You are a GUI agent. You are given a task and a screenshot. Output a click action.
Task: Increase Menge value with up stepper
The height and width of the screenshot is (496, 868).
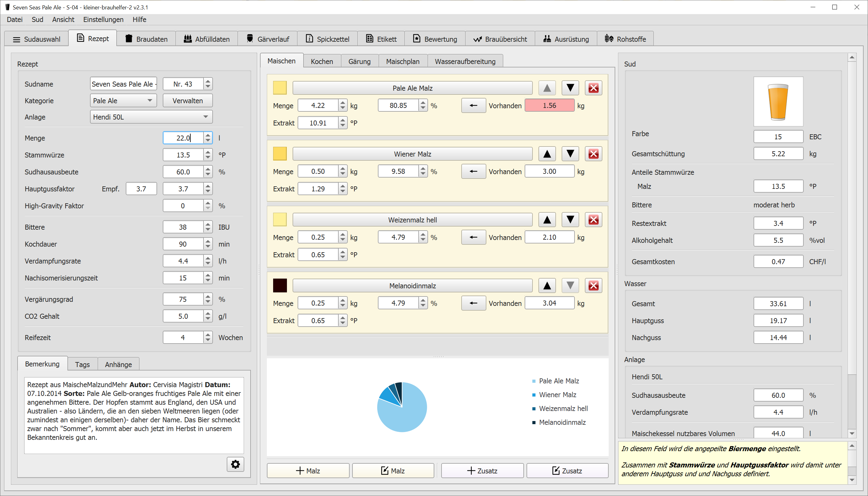(x=208, y=135)
